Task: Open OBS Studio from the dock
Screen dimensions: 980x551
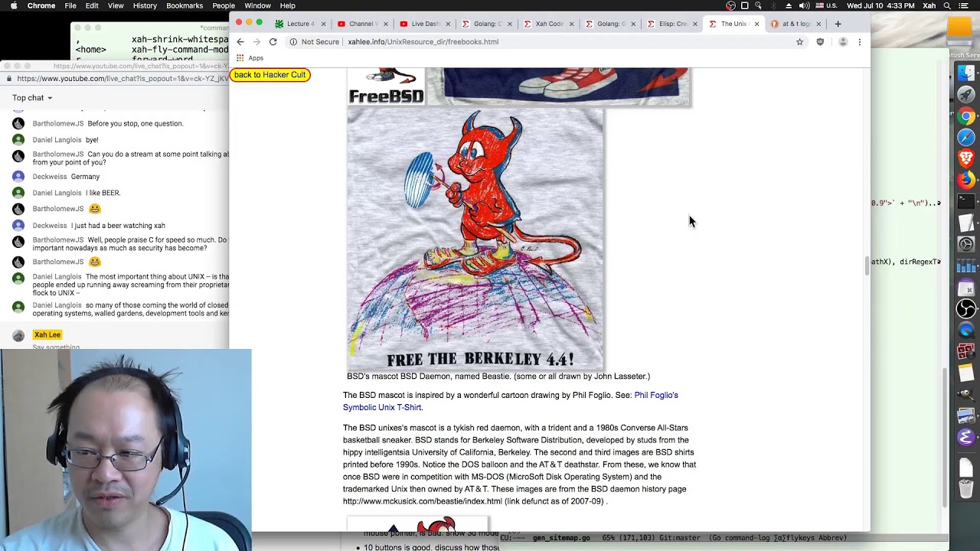Action: pyautogui.click(x=966, y=309)
